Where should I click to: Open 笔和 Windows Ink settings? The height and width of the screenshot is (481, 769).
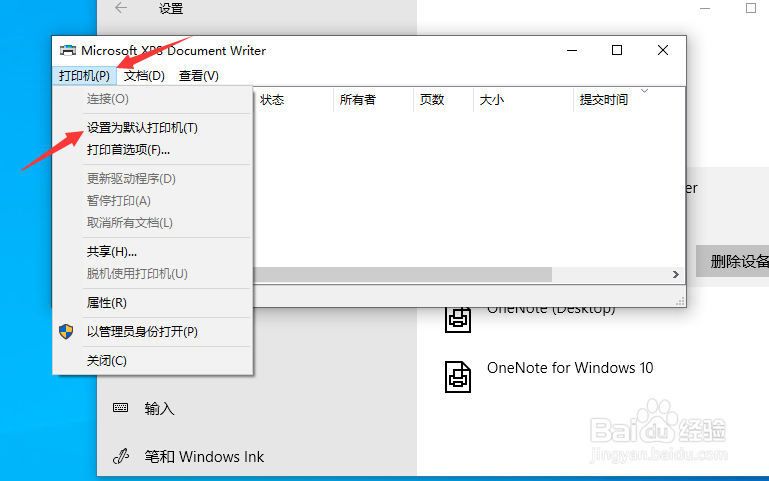204,457
